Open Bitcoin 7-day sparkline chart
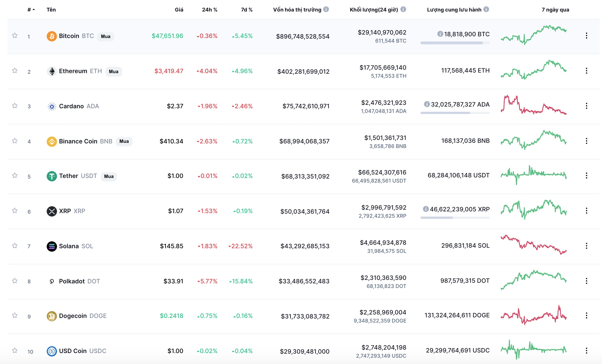This screenshot has height=364, width=602. (534, 35)
